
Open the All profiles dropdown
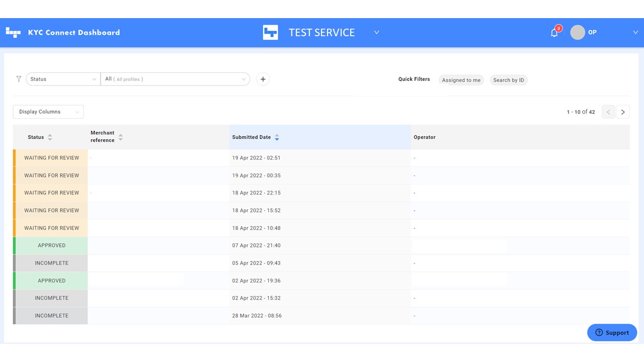[175, 79]
